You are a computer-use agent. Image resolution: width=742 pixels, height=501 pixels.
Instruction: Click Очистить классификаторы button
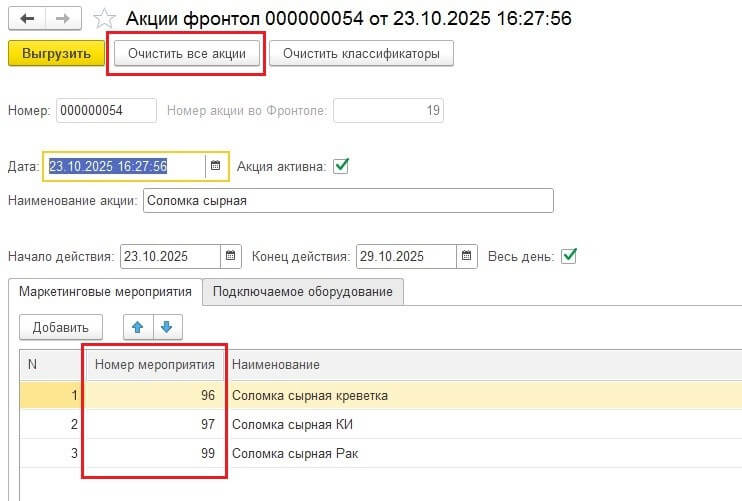[x=361, y=53]
